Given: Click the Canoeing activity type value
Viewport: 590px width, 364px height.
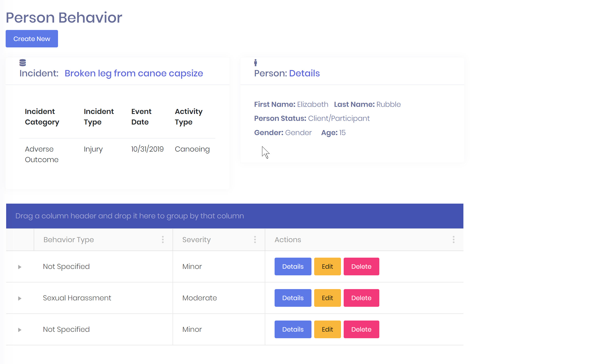Looking at the screenshot, I should (x=192, y=149).
